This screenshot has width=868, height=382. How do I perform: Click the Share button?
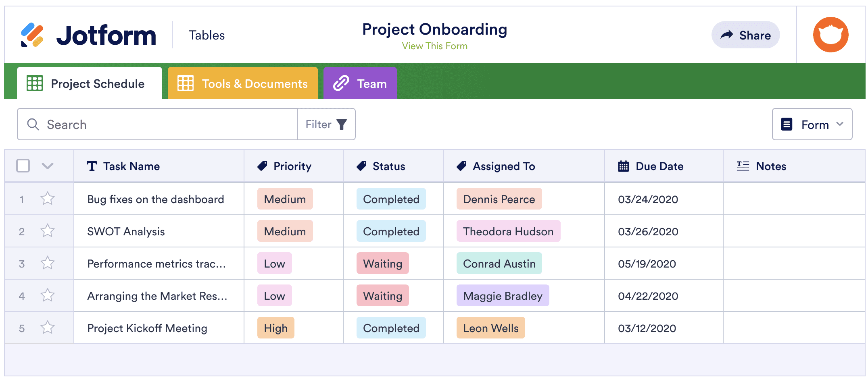tap(745, 35)
